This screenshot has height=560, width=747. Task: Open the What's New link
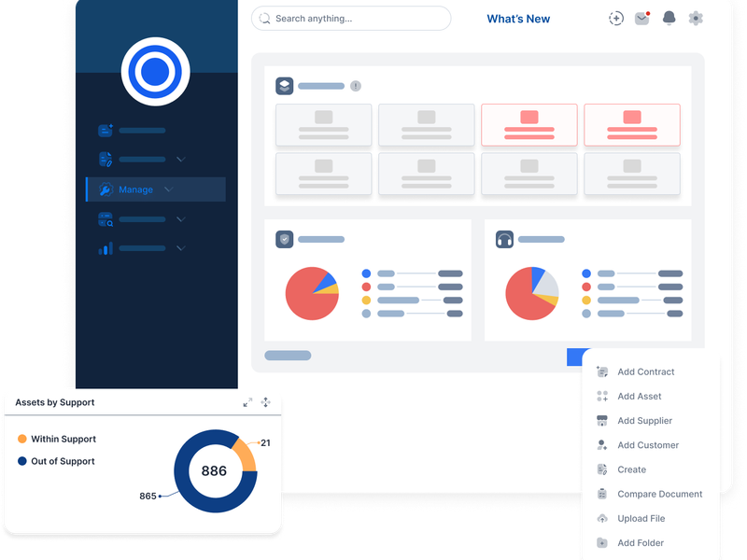click(x=517, y=18)
